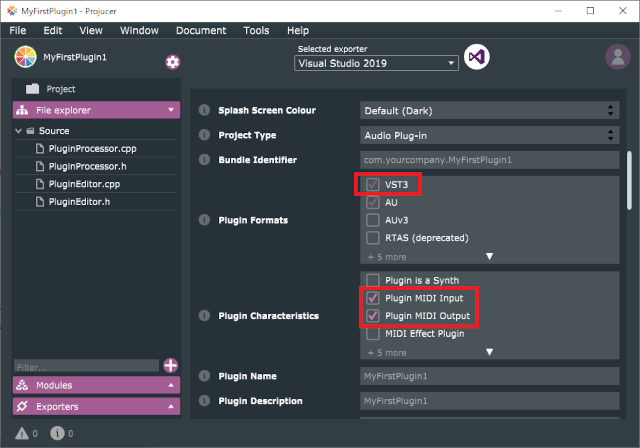View warnings via the triangle status icon
This screenshot has height=448, width=640.
(22, 433)
